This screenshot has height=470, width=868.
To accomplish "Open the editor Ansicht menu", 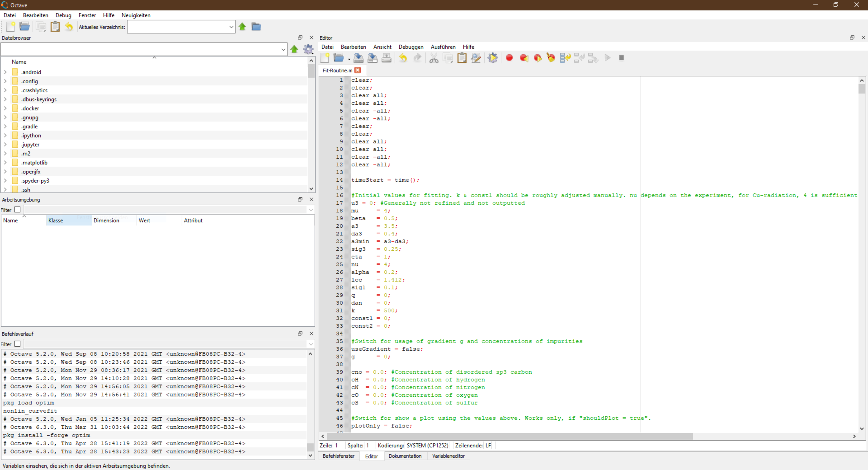I will click(382, 47).
